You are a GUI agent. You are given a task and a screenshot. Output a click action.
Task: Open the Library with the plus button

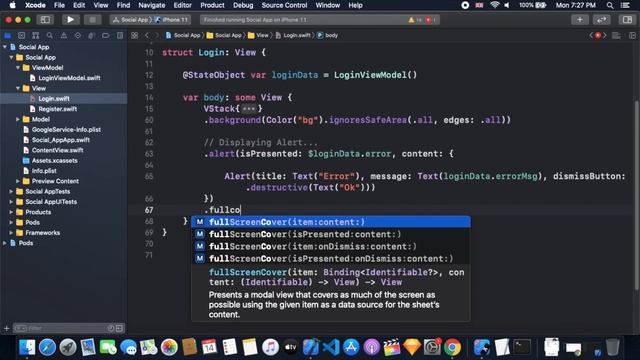[x=580, y=20]
